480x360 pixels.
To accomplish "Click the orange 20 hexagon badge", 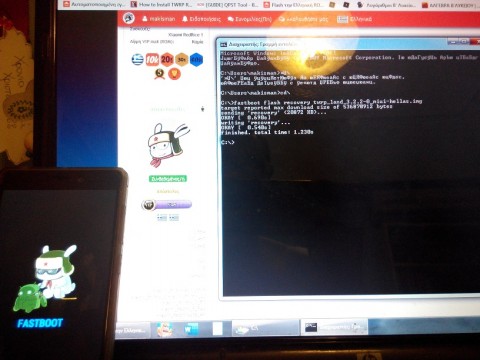I will [x=167, y=60].
